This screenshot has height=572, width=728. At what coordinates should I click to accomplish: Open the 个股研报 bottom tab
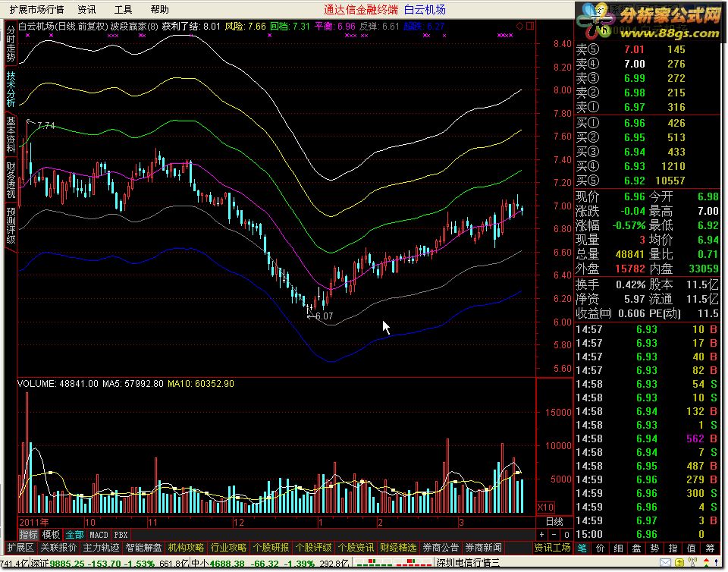271,548
